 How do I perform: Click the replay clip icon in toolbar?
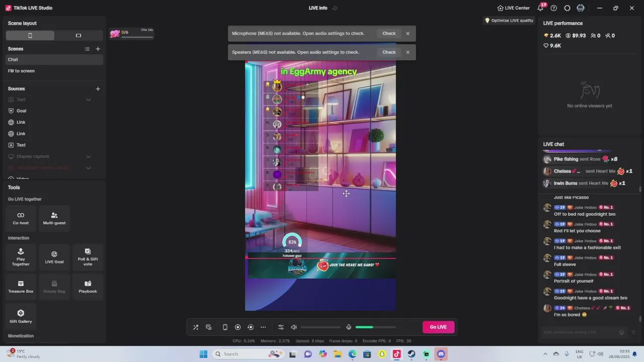(251, 327)
